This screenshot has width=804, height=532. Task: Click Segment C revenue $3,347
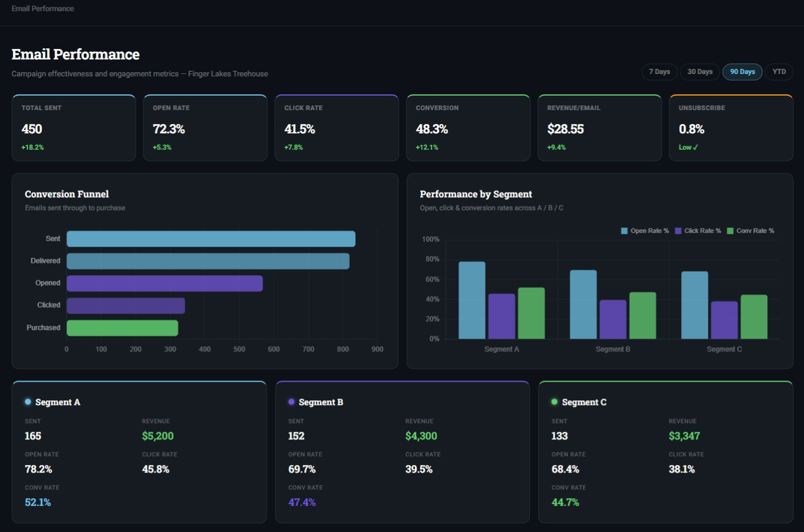tap(685, 436)
